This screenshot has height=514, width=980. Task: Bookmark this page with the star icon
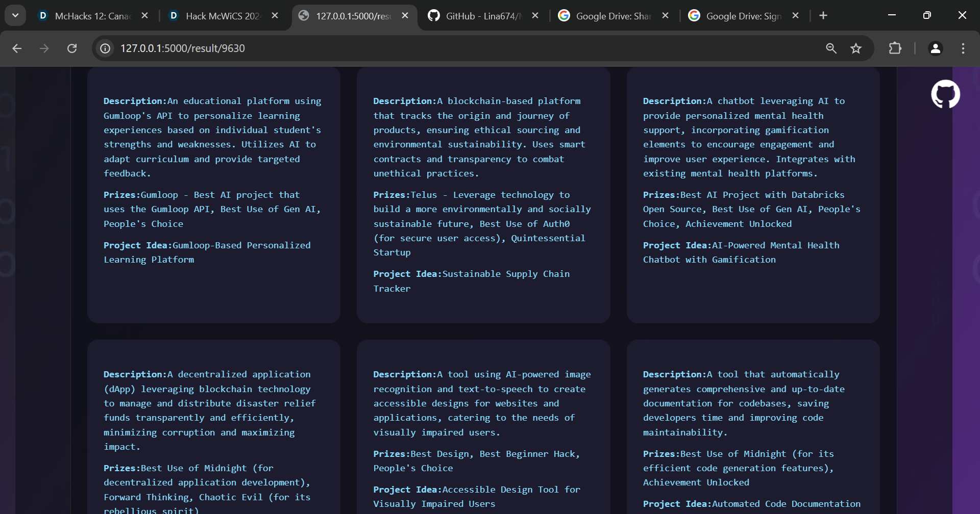856,48
